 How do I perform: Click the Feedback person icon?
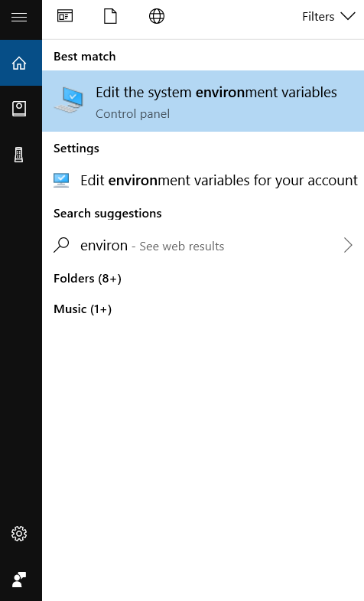(x=19, y=580)
